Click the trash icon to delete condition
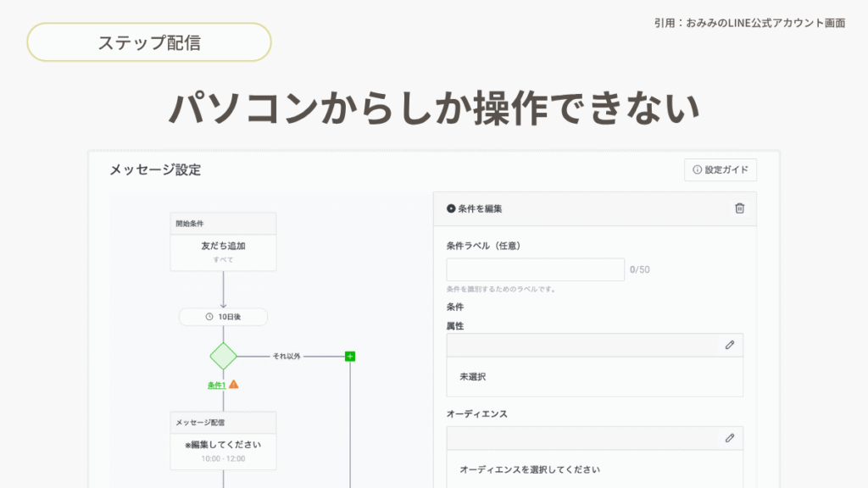The width and height of the screenshot is (868, 488). coord(739,208)
